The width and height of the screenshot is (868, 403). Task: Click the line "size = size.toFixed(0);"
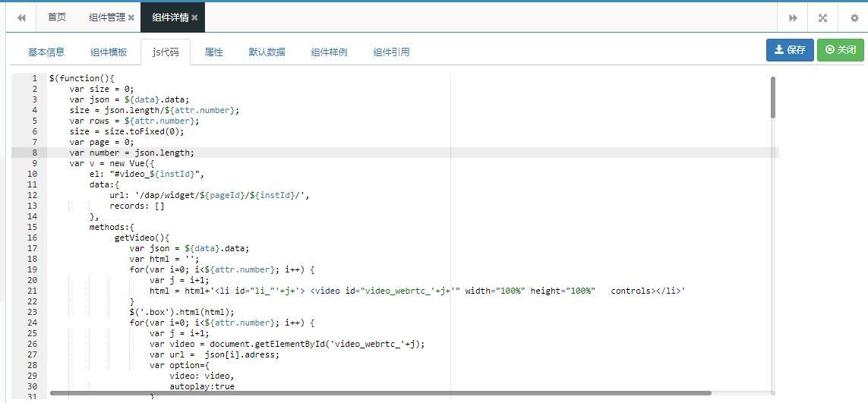click(x=127, y=131)
